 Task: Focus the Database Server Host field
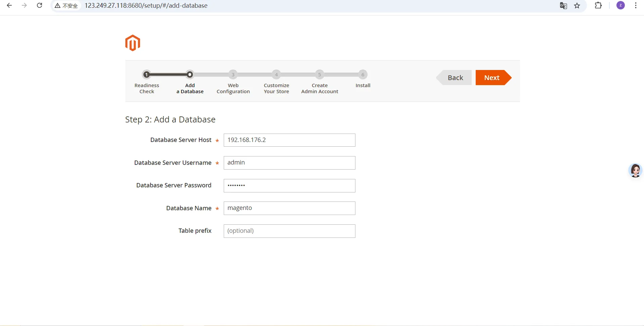(289, 140)
